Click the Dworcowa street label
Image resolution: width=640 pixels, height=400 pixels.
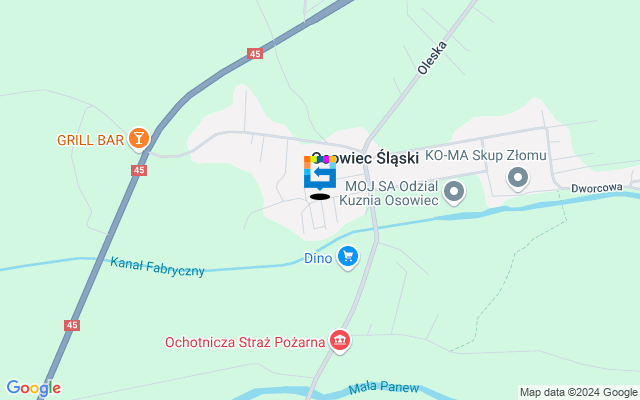click(597, 188)
